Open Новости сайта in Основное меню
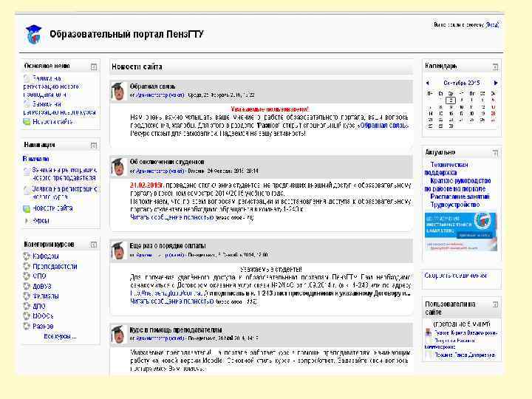Image resolution: width=532 pixels, height=399 pixels. click(x=53, y=121)
